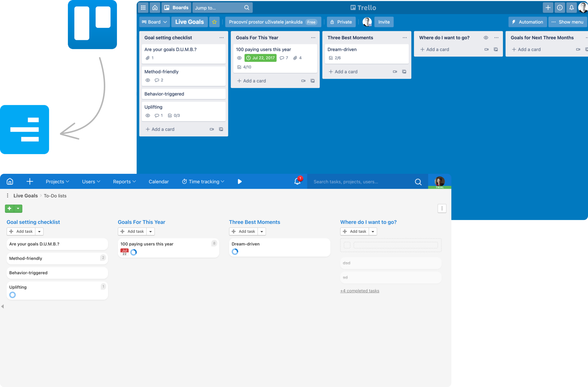This screenshot has height=387, width=588.
Task: Click progress circle on Dream-driven task
Action: 235,252
